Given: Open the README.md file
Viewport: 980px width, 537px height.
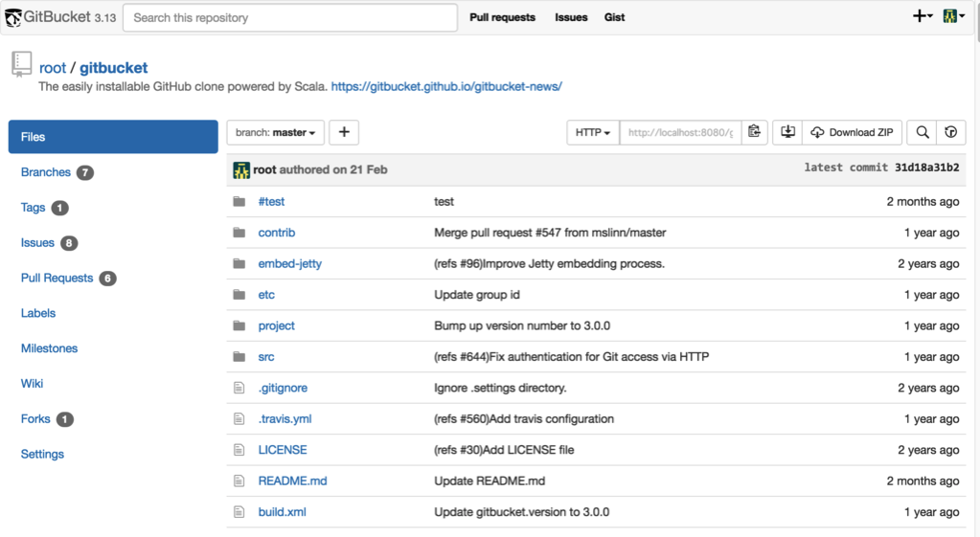Looking at the screenshot, I should tap(292, 481).
